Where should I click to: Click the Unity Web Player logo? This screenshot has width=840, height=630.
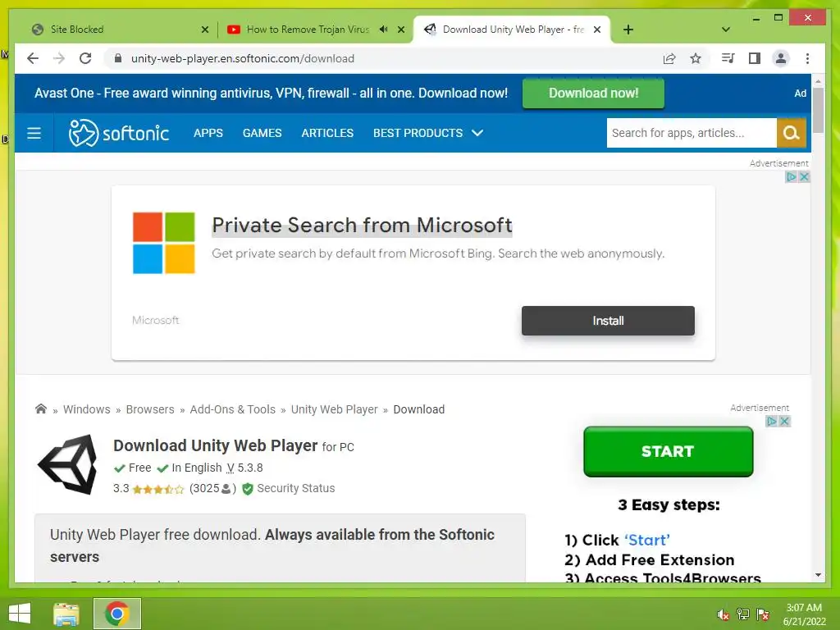pos(68,464)
